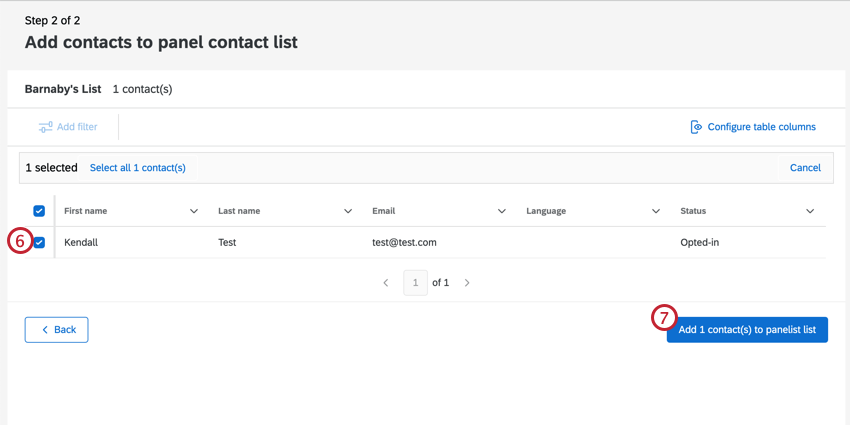Viewport: 850px width, 425px height.
Task: Click Select all 1 contact(s) link
Action: click(138, 168)
